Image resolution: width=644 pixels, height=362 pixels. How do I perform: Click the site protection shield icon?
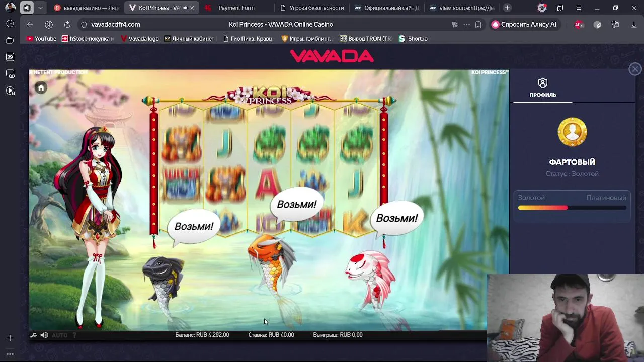click(84, 24)
